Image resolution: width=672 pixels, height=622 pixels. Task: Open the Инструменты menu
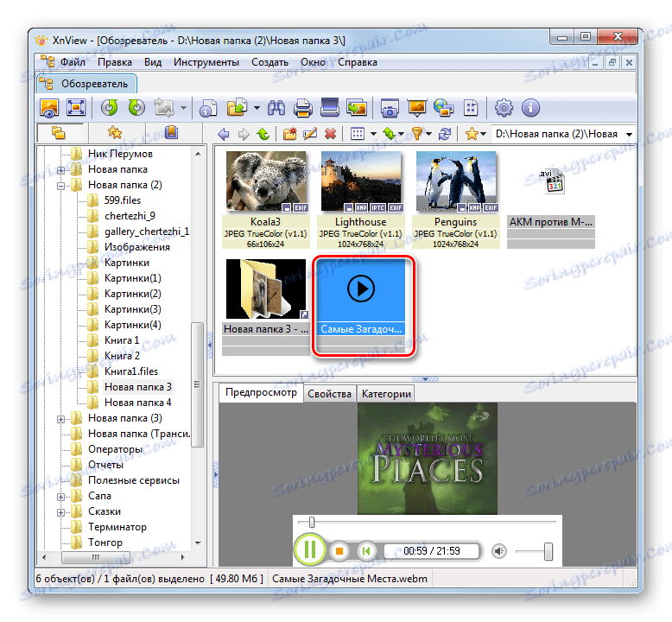[x=206, y=62]
